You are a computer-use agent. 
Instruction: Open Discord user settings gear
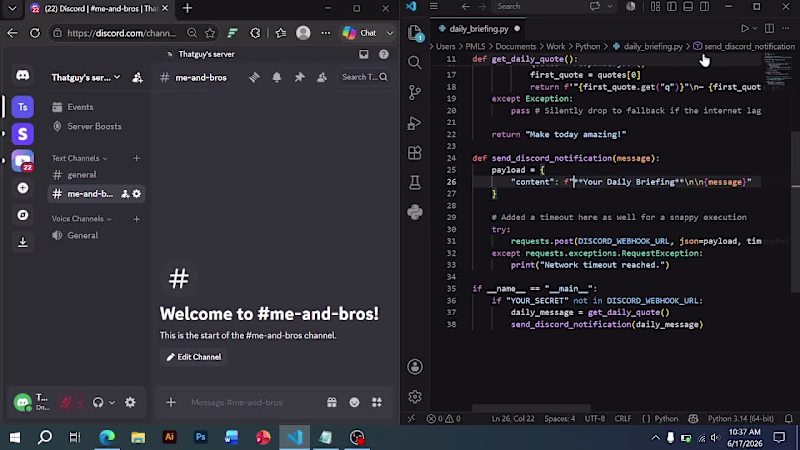tap(130, 402)
